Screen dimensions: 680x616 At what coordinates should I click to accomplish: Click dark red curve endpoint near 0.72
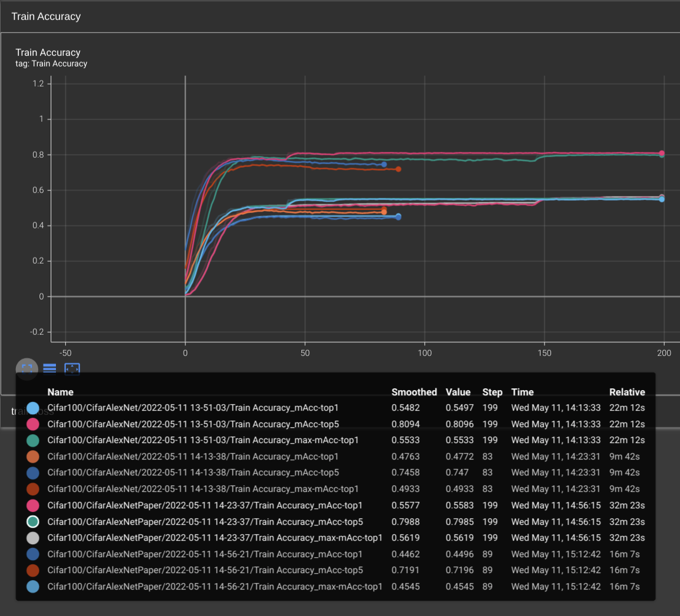[x=399, y=169]
